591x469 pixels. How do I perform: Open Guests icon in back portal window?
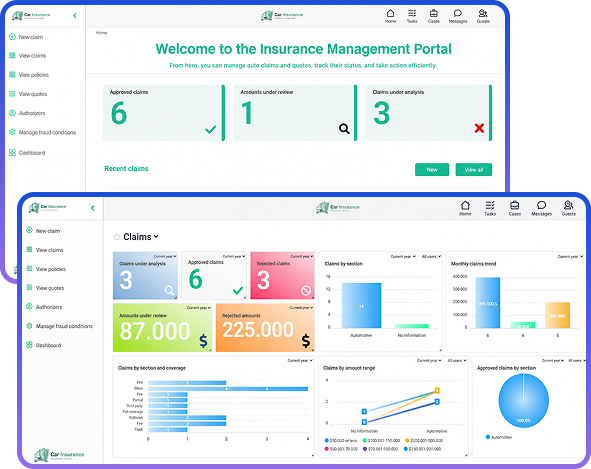click(x=483, y=16)
